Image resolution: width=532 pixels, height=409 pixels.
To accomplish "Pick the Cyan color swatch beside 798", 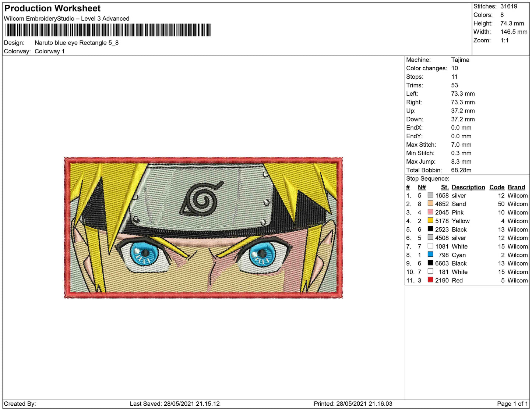I will [430, 254].
